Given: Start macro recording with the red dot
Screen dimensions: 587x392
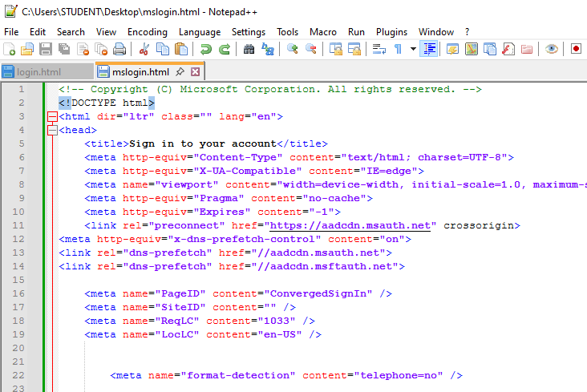Looking at the screenshot, I should tap(576, 49).
